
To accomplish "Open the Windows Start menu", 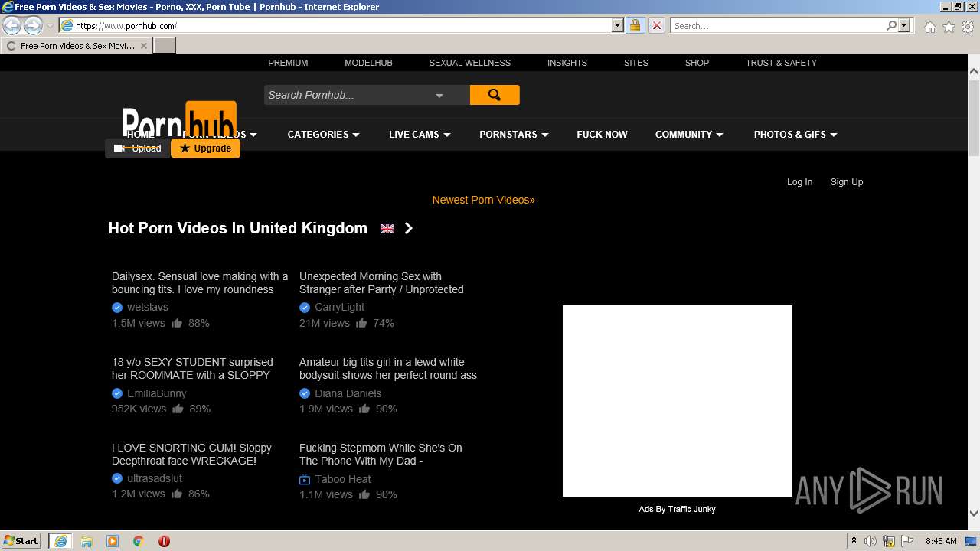I will click(x=21, y=541).
